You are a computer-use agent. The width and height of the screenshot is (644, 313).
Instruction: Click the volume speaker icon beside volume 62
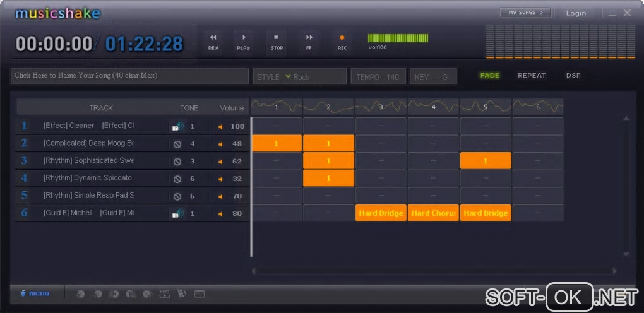point(220,162)
